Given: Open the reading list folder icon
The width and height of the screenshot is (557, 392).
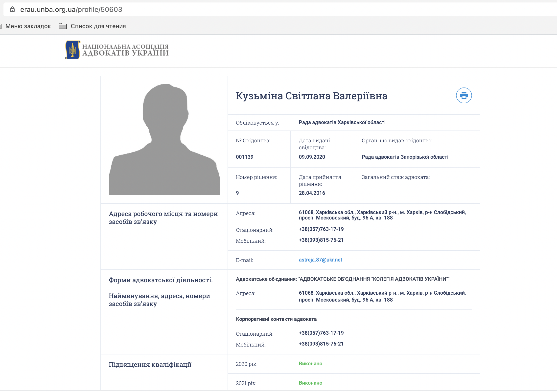Looking at the screenshot, I should [x=63, y=26].
